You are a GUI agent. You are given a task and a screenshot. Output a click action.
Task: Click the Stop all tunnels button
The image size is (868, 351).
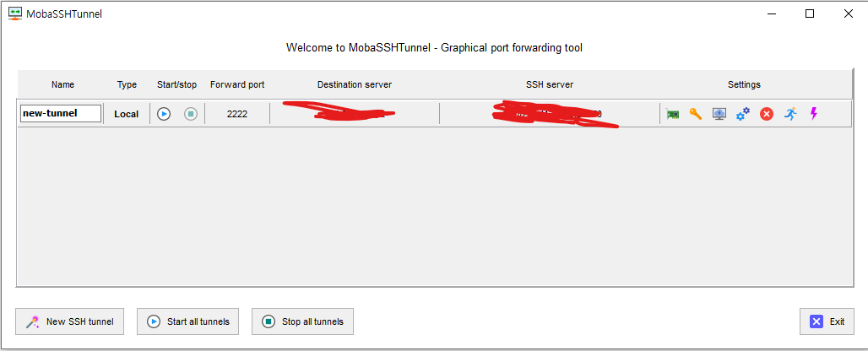(x=302, y=321)
